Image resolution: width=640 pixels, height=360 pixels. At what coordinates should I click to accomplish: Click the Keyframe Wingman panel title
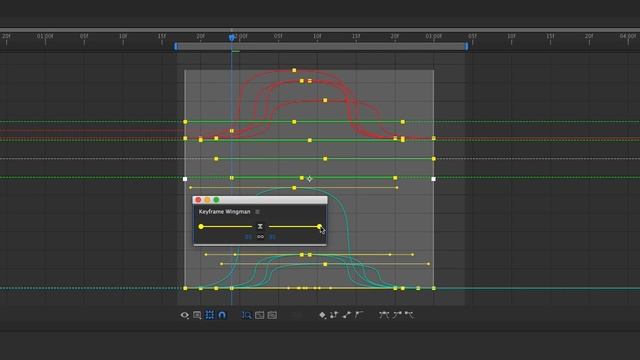[x=224, y=211]
